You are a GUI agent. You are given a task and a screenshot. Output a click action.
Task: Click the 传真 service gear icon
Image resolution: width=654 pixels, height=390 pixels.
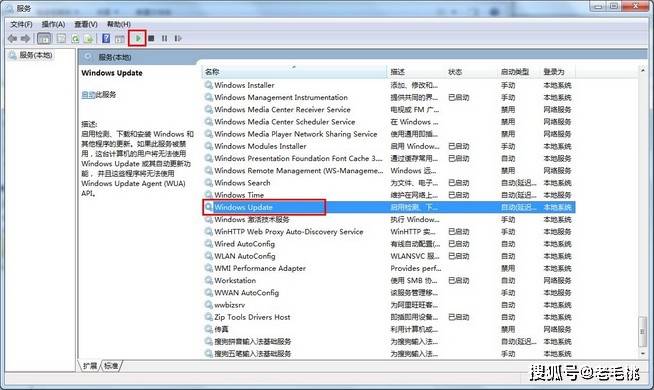(x=209, y=329)
